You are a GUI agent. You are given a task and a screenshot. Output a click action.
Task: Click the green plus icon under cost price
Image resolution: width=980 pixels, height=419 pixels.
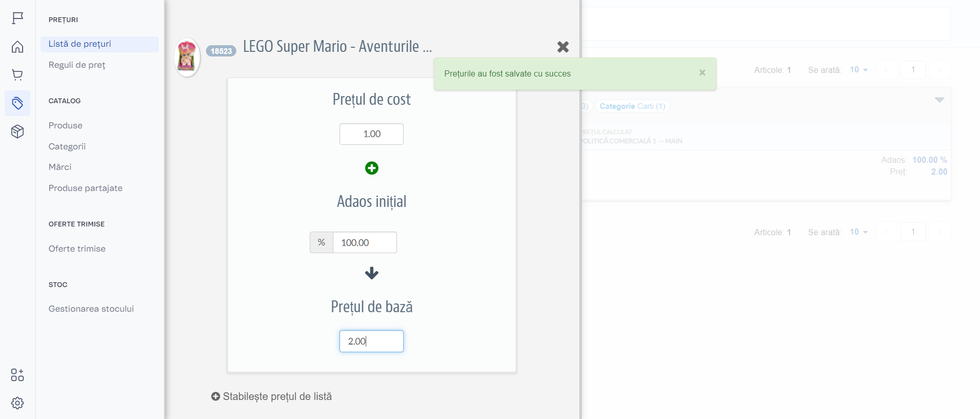371,168
